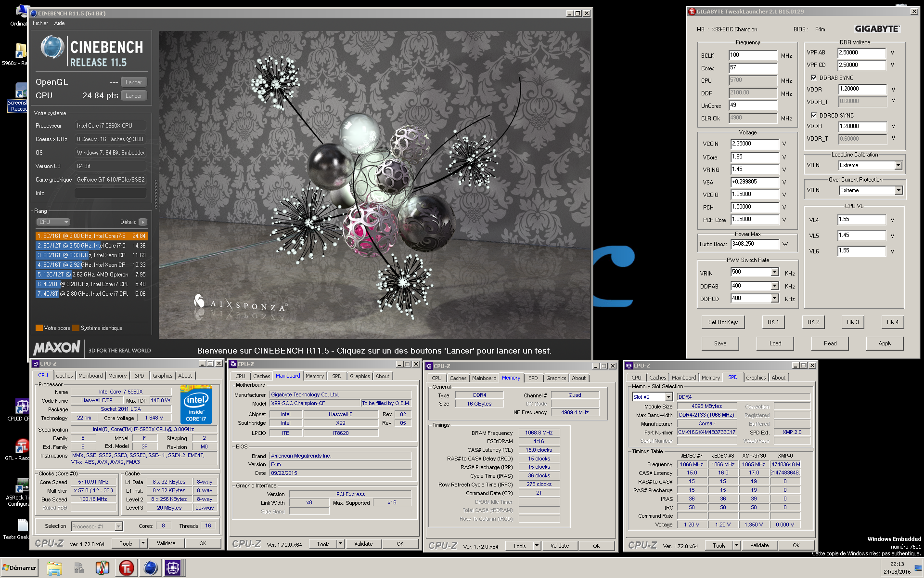
Task: Click the Démarrer start button
Action: coord(19,568)
